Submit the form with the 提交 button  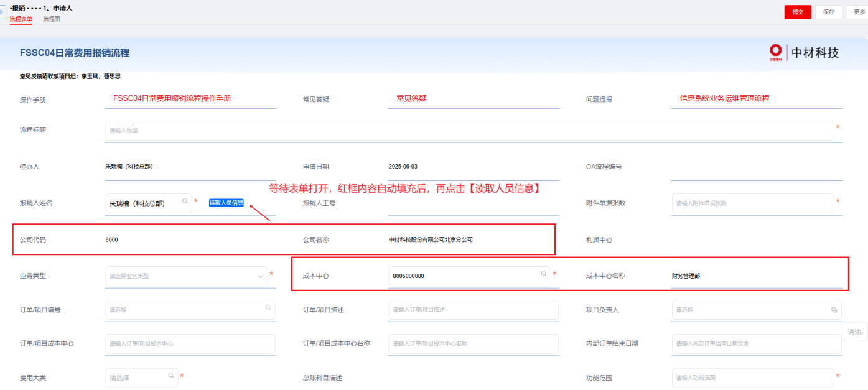coord(798,12)
